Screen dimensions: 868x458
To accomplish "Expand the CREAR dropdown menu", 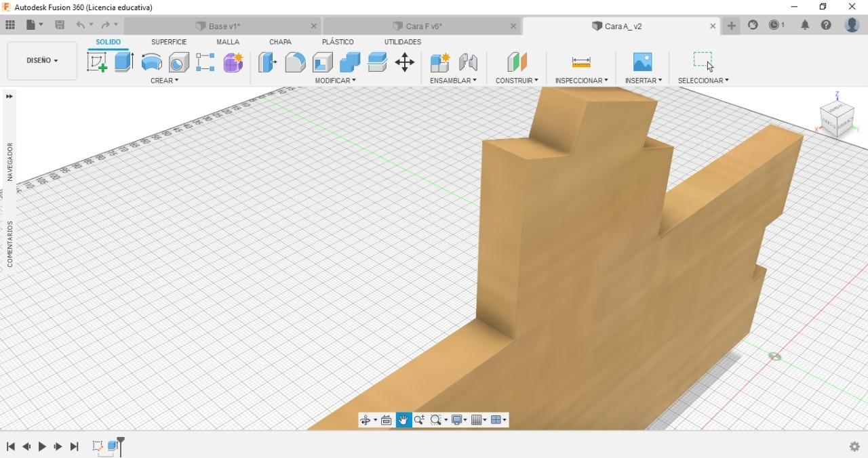I will pos(165,81).
